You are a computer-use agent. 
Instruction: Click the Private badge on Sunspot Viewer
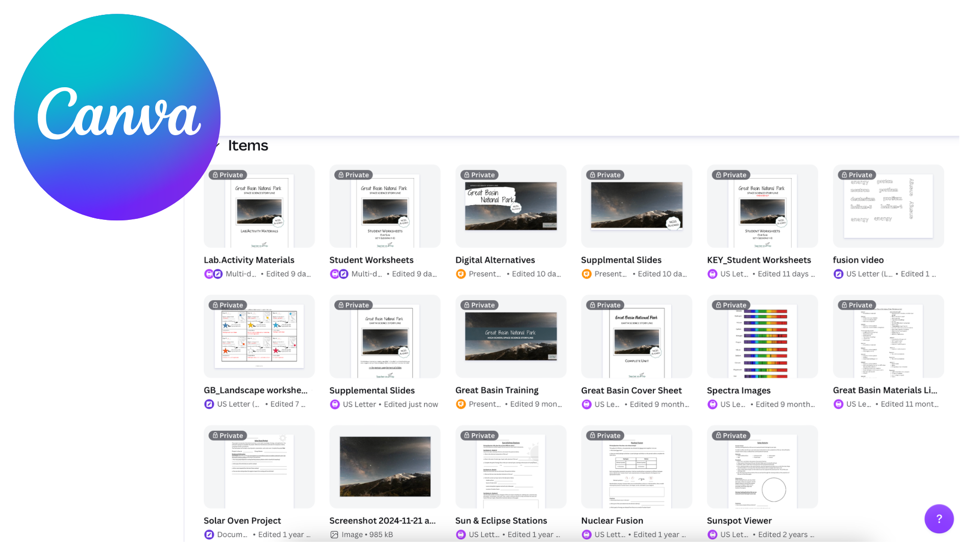[x=731, y=436]
